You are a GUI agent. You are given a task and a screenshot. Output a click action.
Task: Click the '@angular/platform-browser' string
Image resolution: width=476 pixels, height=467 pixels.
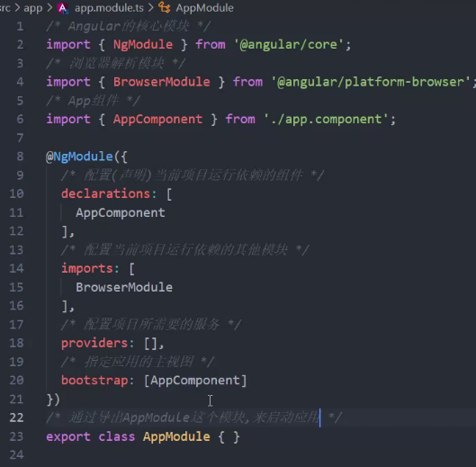[371, 82]
